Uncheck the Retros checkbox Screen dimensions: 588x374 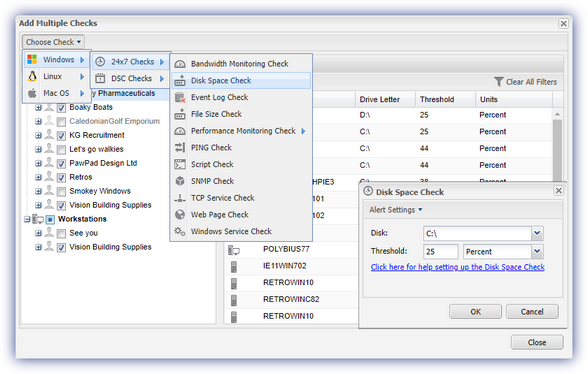pyautogui.click(x=61, y=178)
